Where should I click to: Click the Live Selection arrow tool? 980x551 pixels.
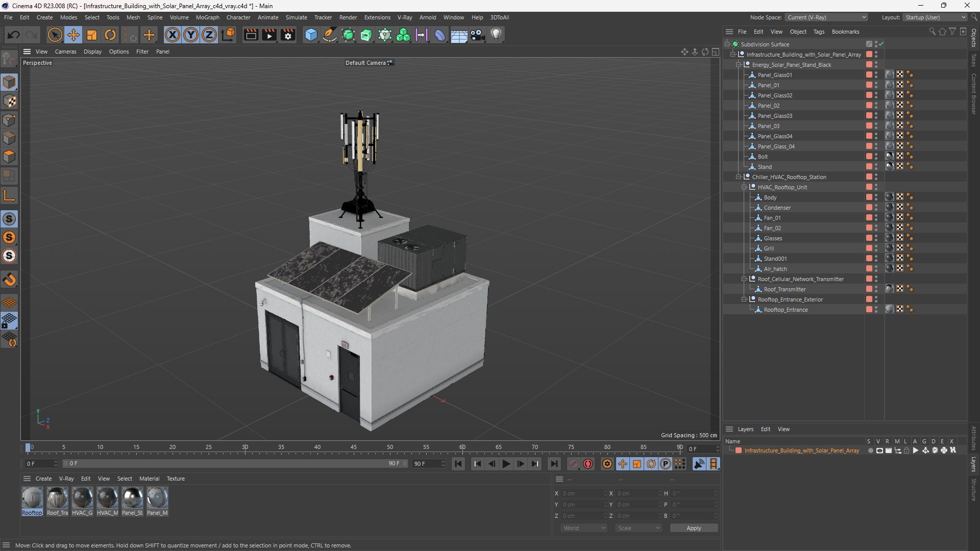(55, 35)
